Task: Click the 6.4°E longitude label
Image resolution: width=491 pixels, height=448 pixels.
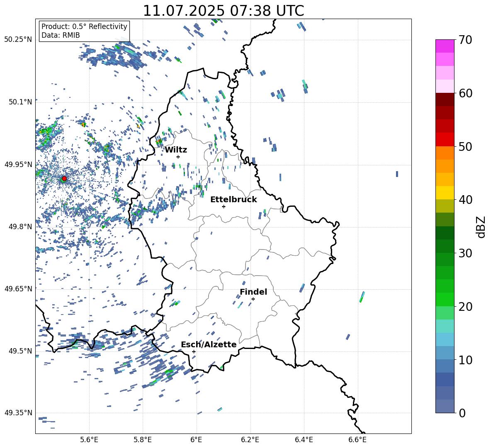Action: [304, 440]
